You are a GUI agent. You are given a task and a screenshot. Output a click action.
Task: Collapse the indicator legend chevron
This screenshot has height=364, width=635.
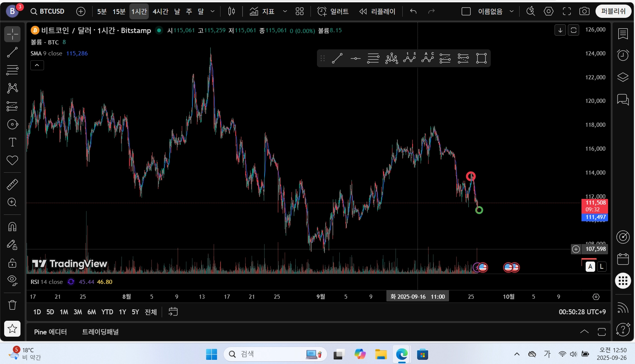37,65
